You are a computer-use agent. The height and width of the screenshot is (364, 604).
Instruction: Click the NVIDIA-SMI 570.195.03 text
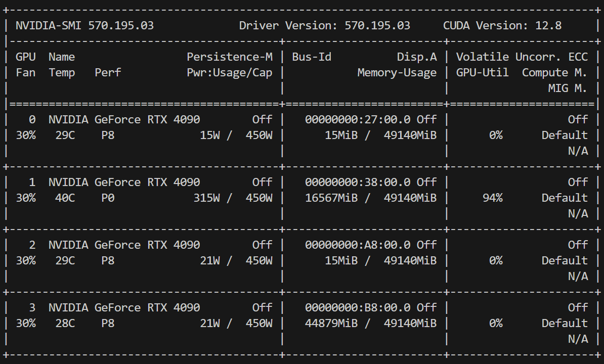(x=85, y=25)
